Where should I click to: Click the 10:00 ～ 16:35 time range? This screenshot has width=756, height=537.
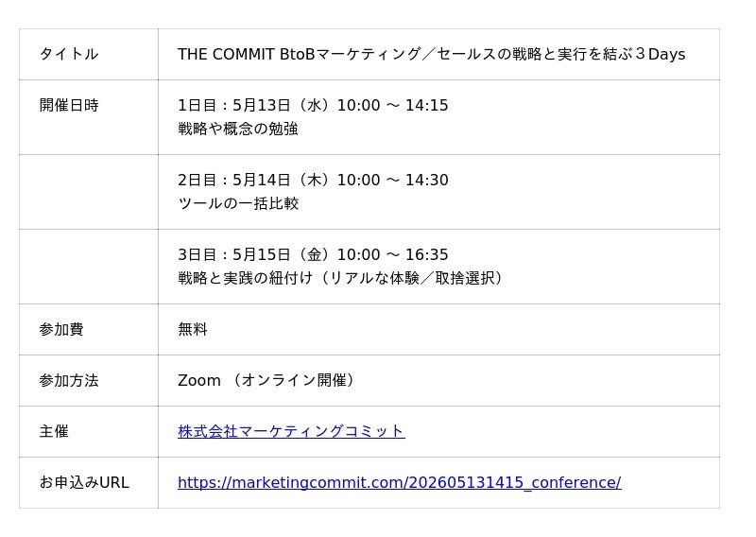point(393,254)
